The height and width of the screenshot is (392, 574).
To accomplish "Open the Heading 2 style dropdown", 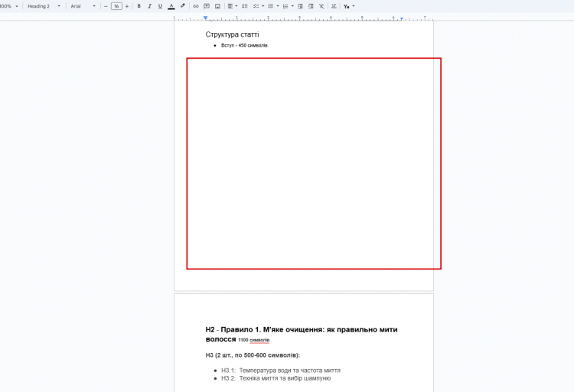I will pos(44,6).
